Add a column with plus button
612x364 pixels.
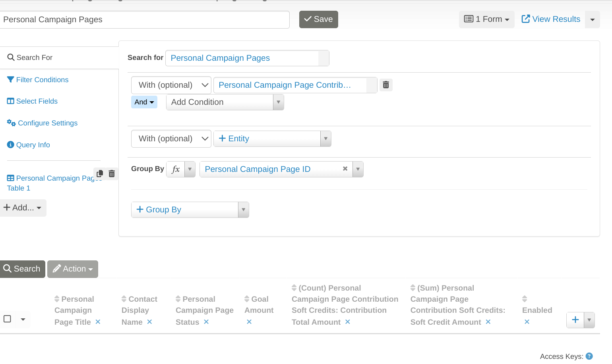point(575,320)
